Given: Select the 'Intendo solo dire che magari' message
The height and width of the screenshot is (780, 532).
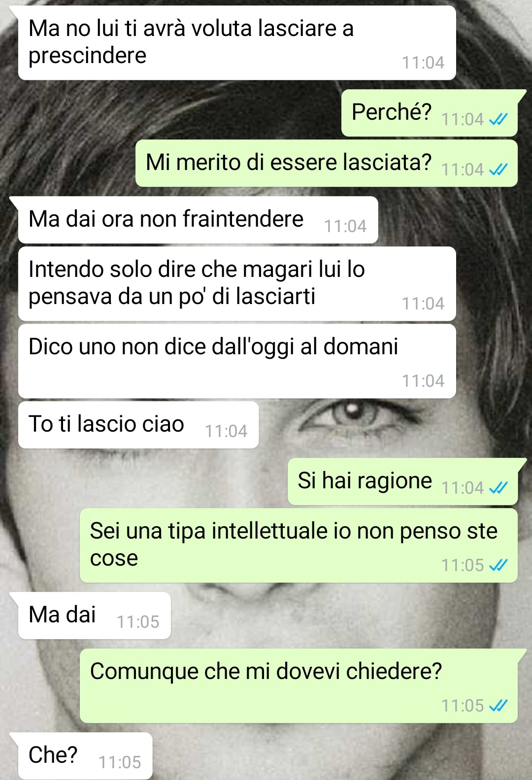Looking at the screenshot, I should point(237,284).
